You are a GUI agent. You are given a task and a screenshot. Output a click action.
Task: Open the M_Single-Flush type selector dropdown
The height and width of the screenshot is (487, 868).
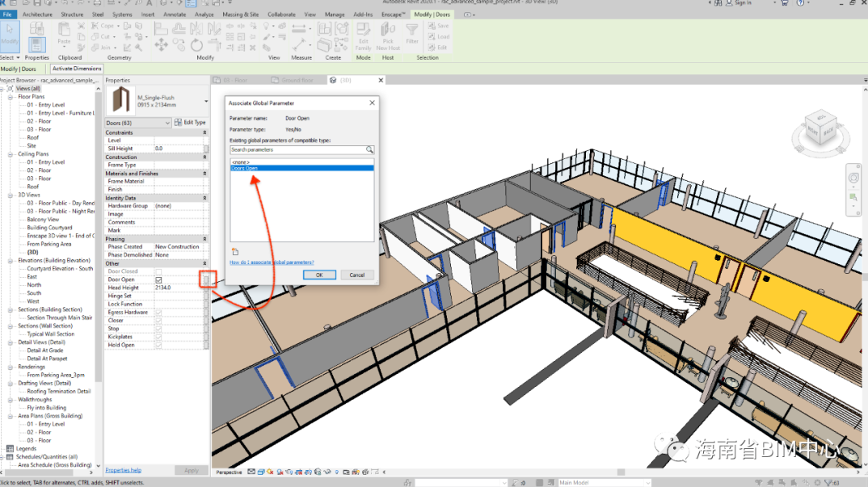pyautogui.click(x=205, y=102)
